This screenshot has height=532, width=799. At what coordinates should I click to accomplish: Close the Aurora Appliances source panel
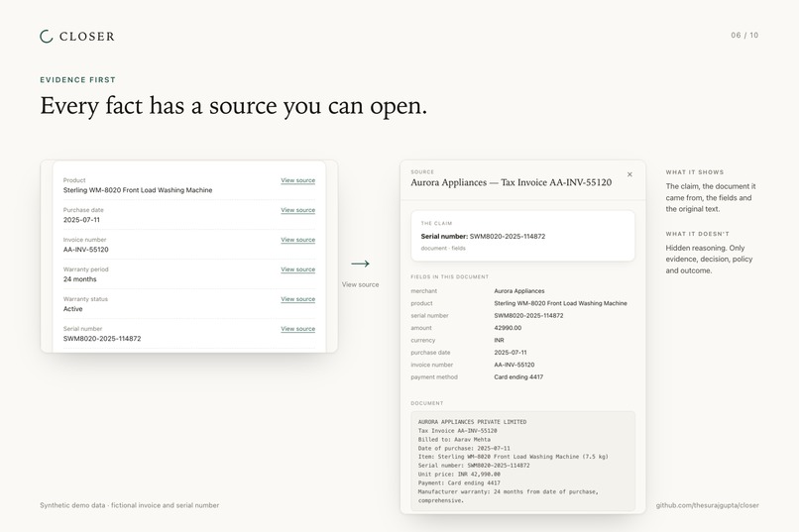click(629, 174)
